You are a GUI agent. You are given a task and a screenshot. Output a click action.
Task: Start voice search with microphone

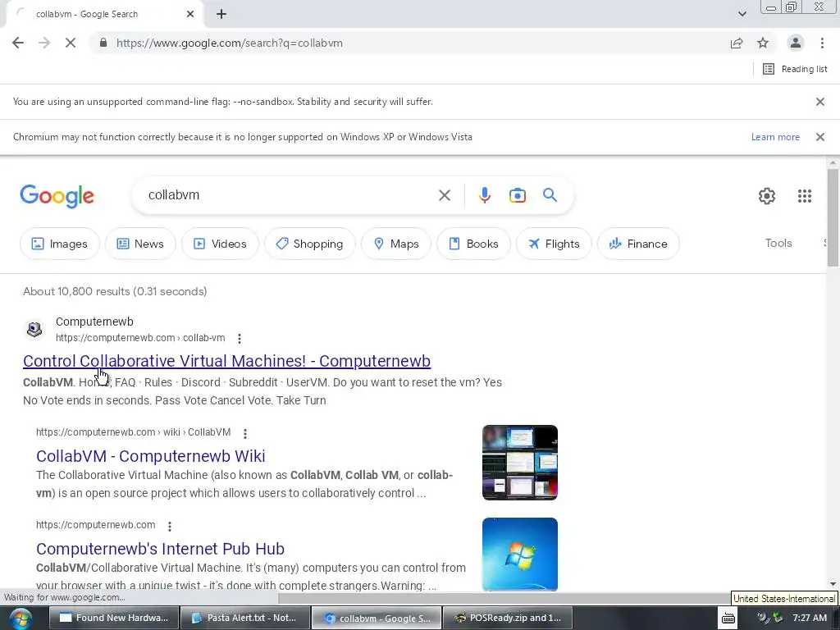click(x=485, y=195)
